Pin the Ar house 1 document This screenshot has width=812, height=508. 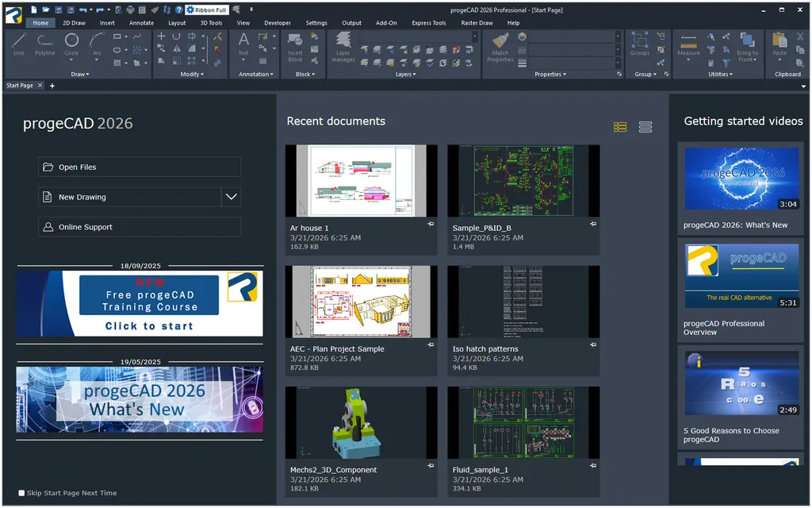[x=431, y=224]
